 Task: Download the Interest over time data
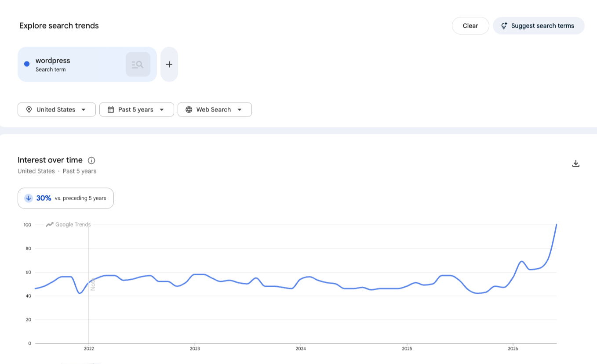[576, 164]
